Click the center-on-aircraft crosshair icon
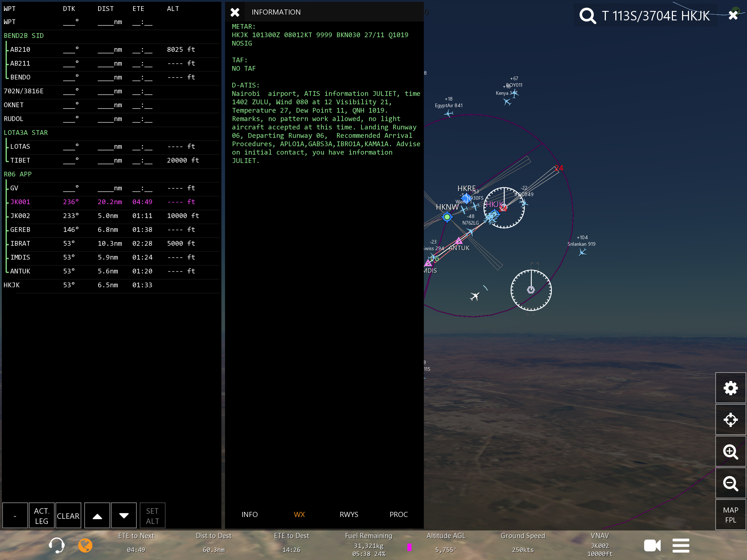This screenshot has width=747, height=560. pos(730,420)
